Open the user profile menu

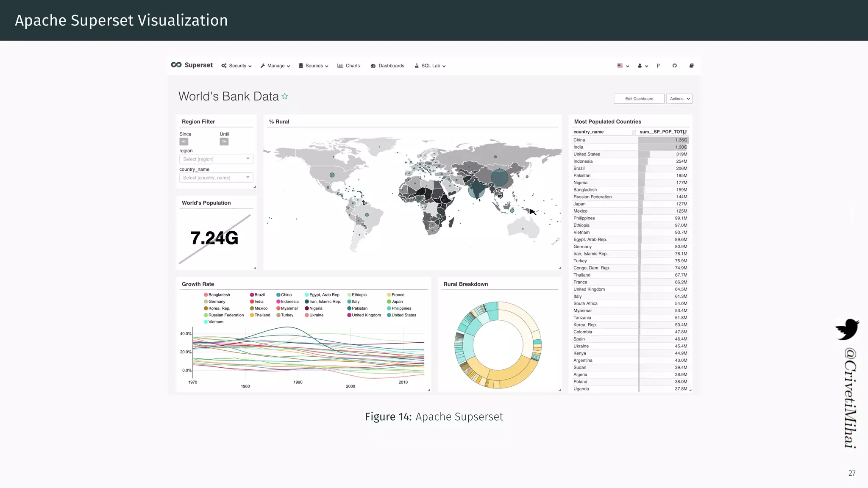pyautogui.click(x=643, y=66)
